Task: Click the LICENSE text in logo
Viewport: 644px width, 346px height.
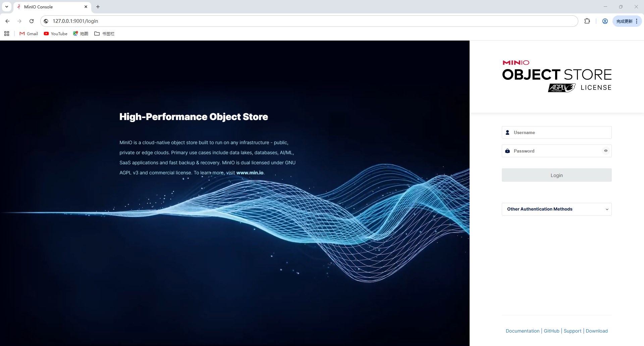Action: [596, 88]
